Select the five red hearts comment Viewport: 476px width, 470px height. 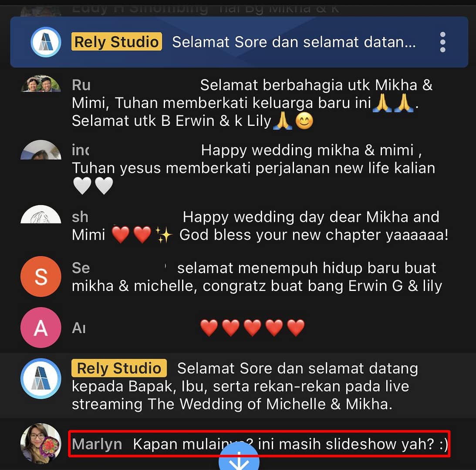pos(253,328)
